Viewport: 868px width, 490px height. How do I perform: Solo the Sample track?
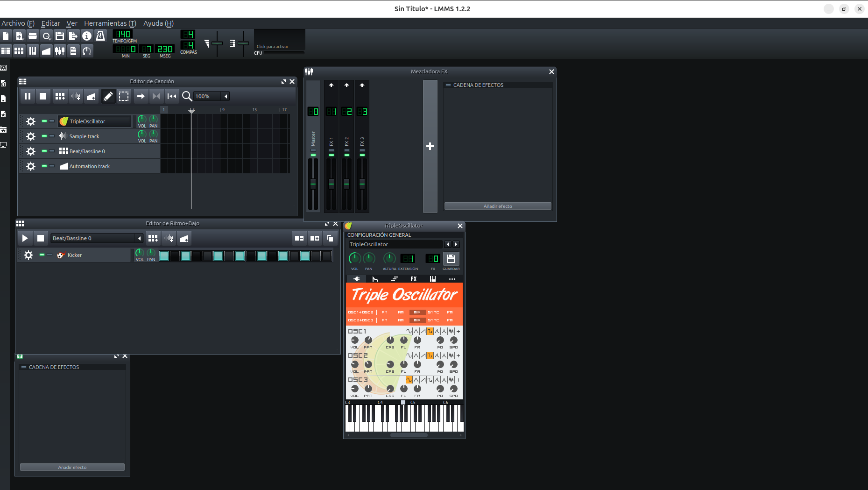coord(52,136)
